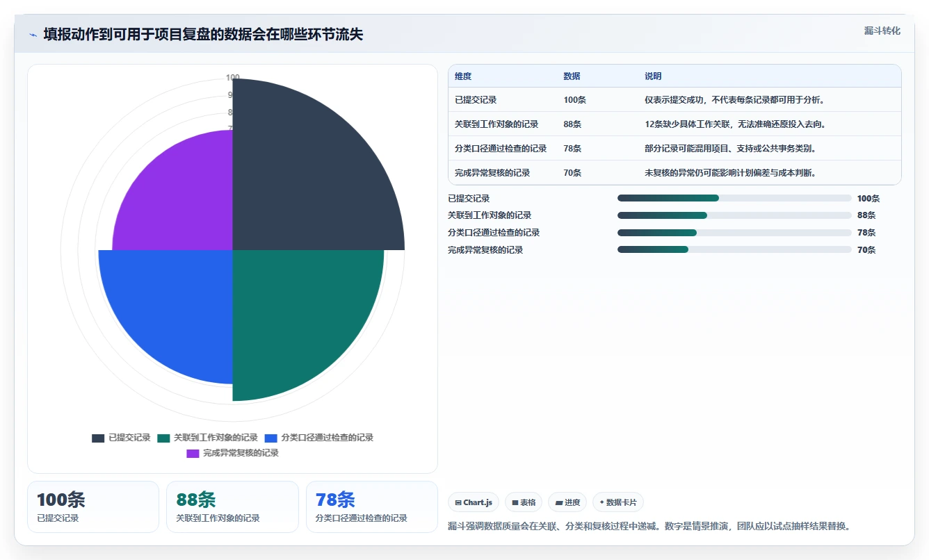Click the 关联到工作对象的记录 progress bar

pos(734,215)
